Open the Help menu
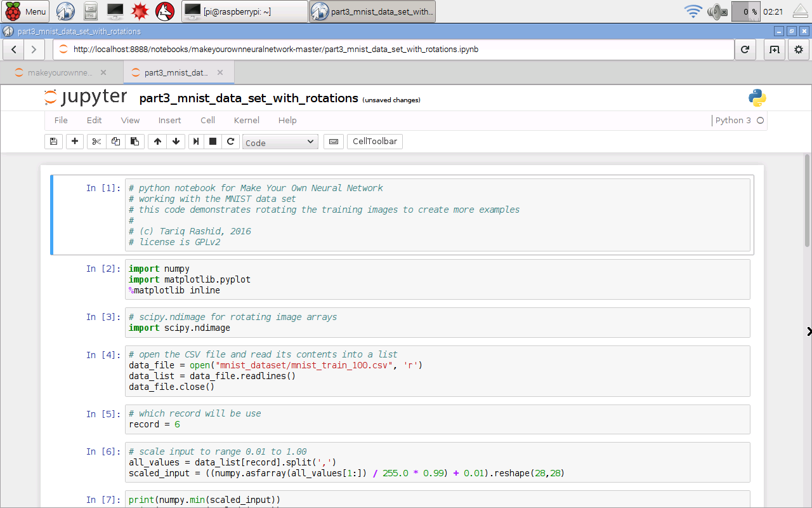Image resolution: width=812 pixels, height=508 pixels. pos(287,120)
